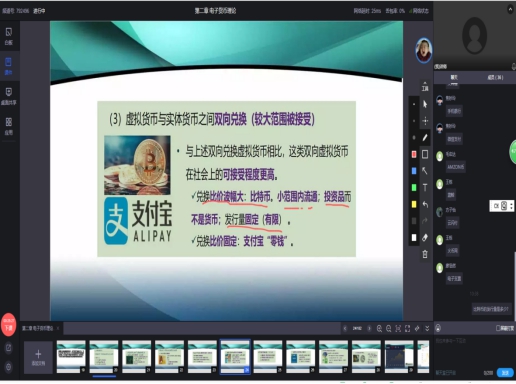Open fullscreen view of the slide
Viewport: 516px width, 384px height.
click(407, 329)
